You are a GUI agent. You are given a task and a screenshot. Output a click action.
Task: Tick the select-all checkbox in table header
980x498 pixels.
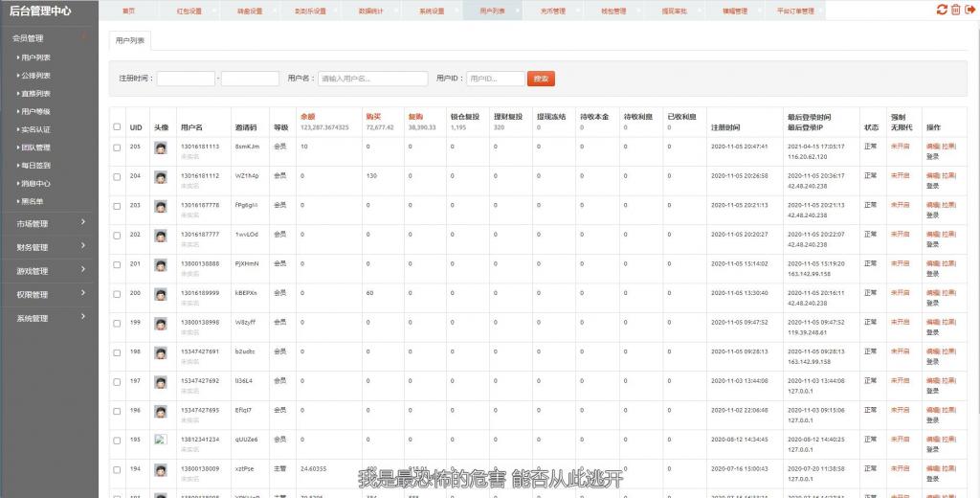118,127
